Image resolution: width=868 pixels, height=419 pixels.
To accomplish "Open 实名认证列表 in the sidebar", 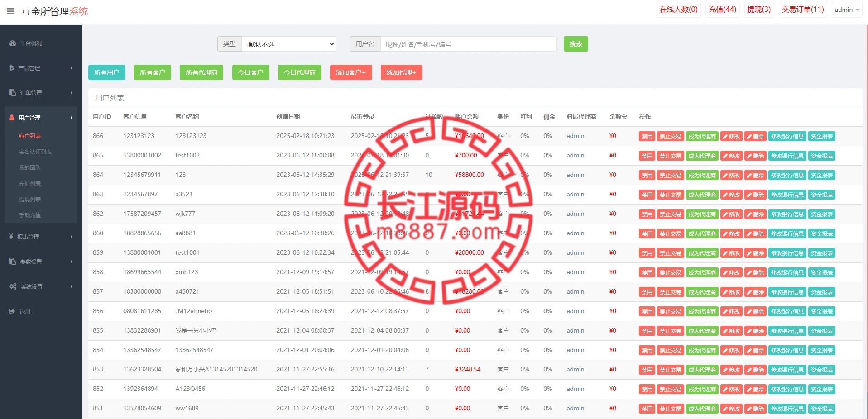I will pyautogui.click(x=35, y=152).
